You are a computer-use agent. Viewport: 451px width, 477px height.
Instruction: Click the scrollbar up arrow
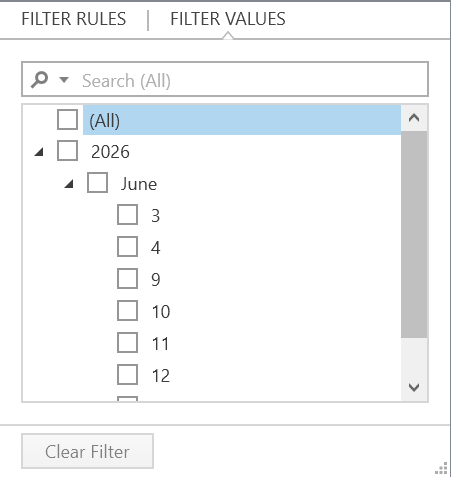click(414, 118)
